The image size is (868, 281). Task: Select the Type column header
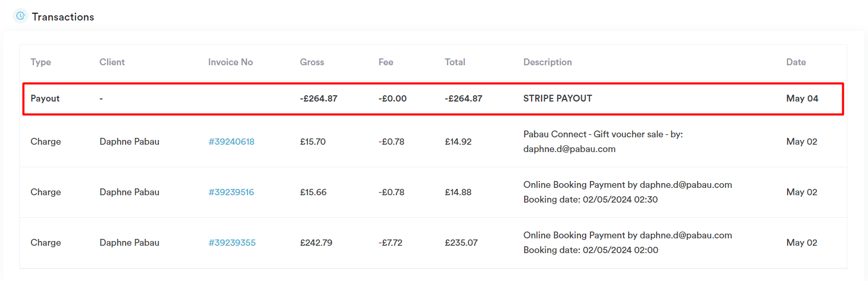pyautogui.click(x=40, y=62)
